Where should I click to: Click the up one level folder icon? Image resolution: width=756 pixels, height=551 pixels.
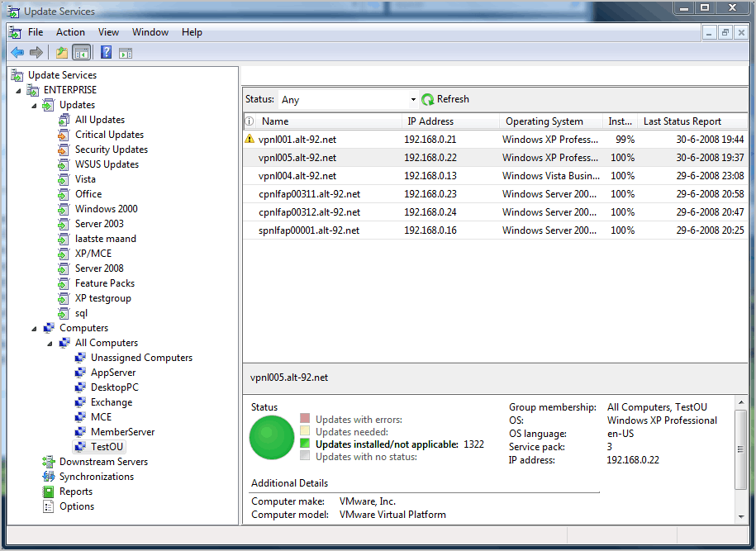click(62, 53)
